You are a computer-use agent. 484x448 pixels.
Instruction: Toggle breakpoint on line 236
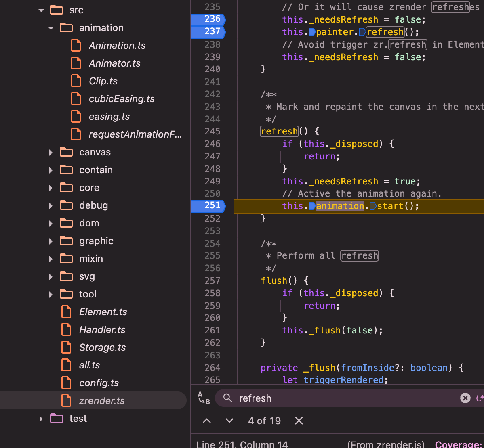coord(208,19)
